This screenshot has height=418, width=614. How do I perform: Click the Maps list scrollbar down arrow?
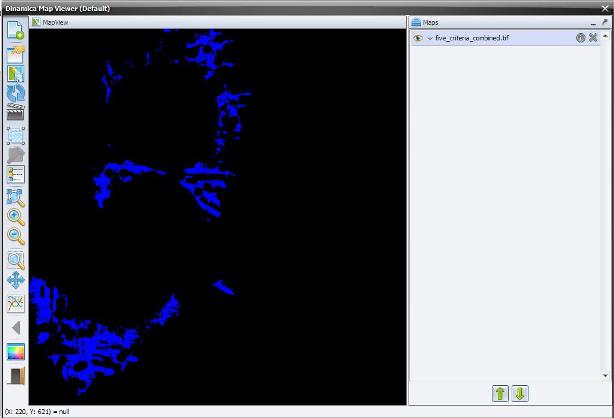605,376
